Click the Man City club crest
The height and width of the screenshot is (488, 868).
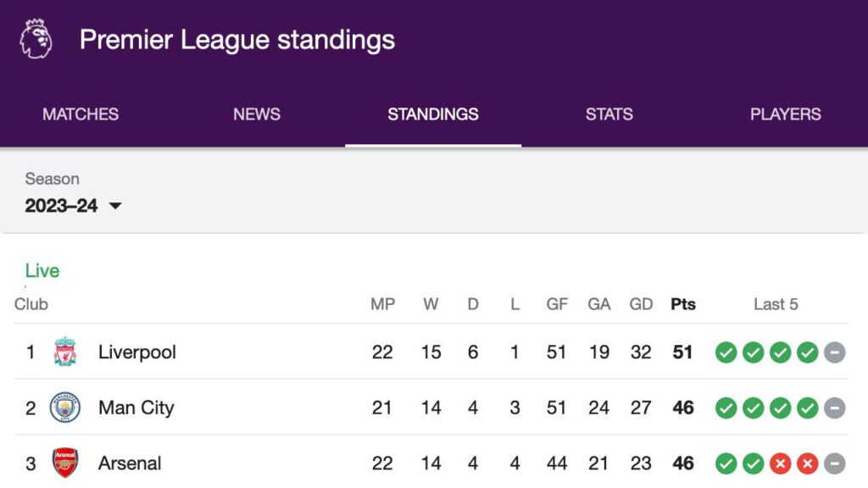pos(65,408)
